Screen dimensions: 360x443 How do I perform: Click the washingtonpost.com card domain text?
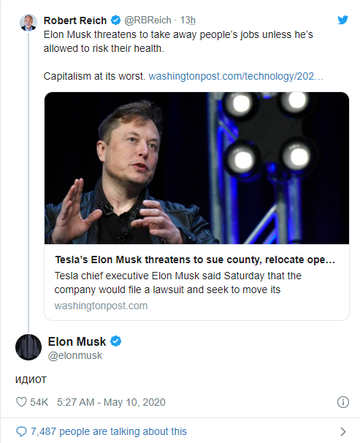pyautogui.click(x=101, y=306)
